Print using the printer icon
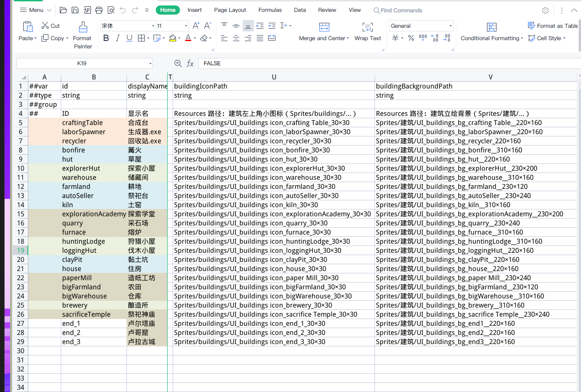 [99, 10]
